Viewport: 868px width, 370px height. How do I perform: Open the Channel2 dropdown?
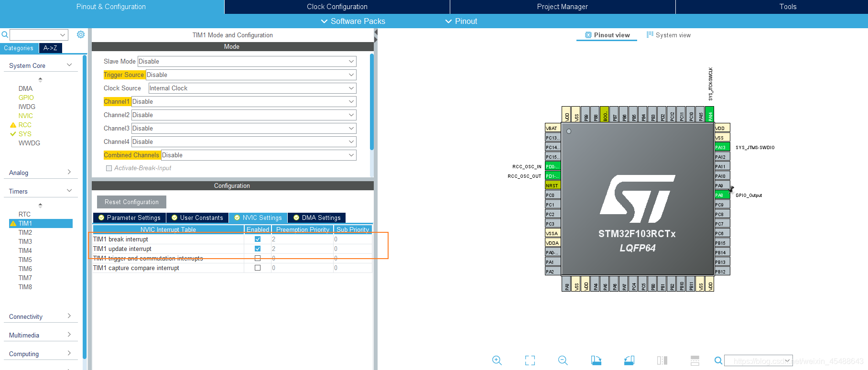coord(244,115)
